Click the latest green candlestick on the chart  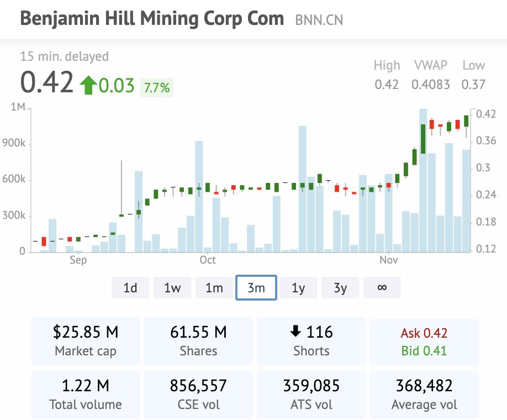click(x=466, y=122)
